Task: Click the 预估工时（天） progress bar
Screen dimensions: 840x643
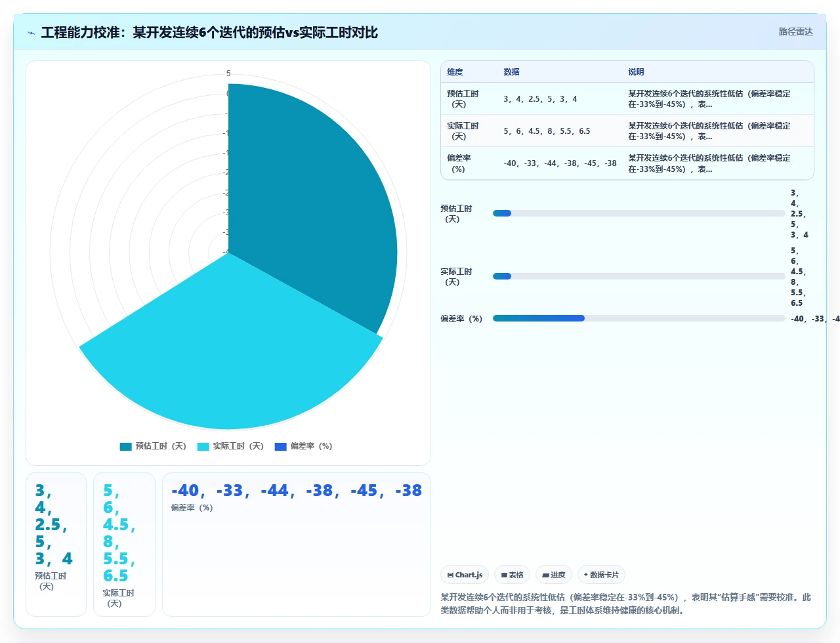Action: click(x=639, y=213)
